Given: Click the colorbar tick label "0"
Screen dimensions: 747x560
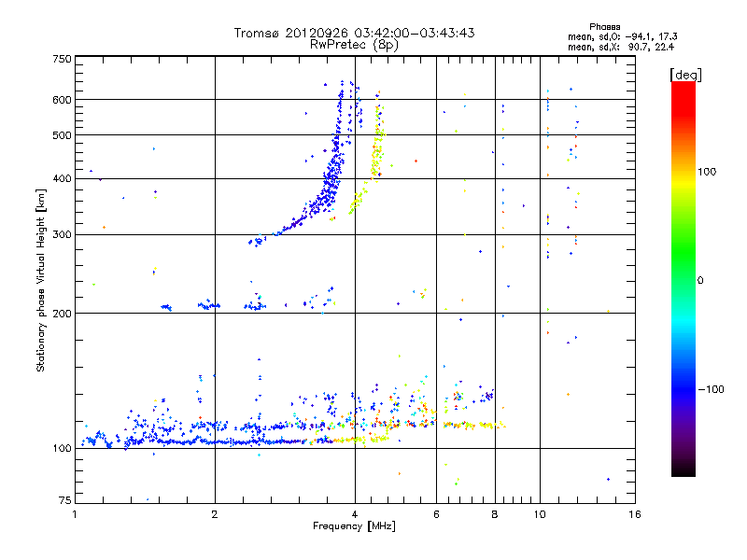Looking at the screenshot, I should point(699,280).
